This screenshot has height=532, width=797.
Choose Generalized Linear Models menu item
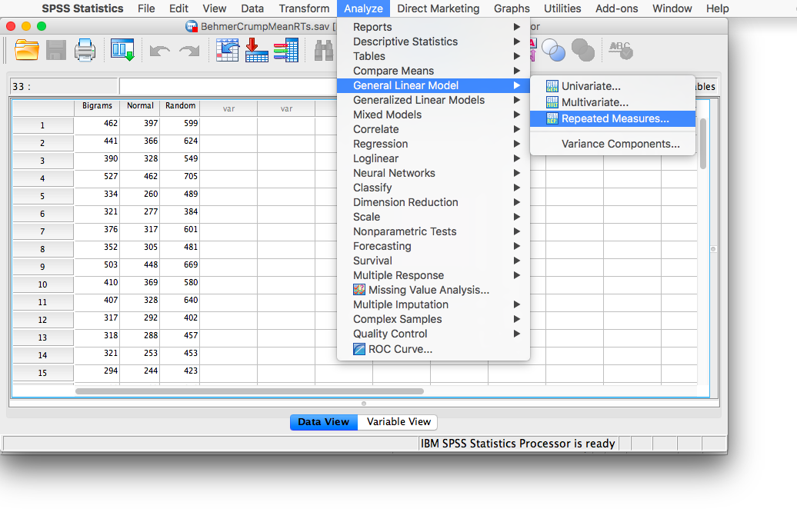pyautogui.click(x=433, y=100)
